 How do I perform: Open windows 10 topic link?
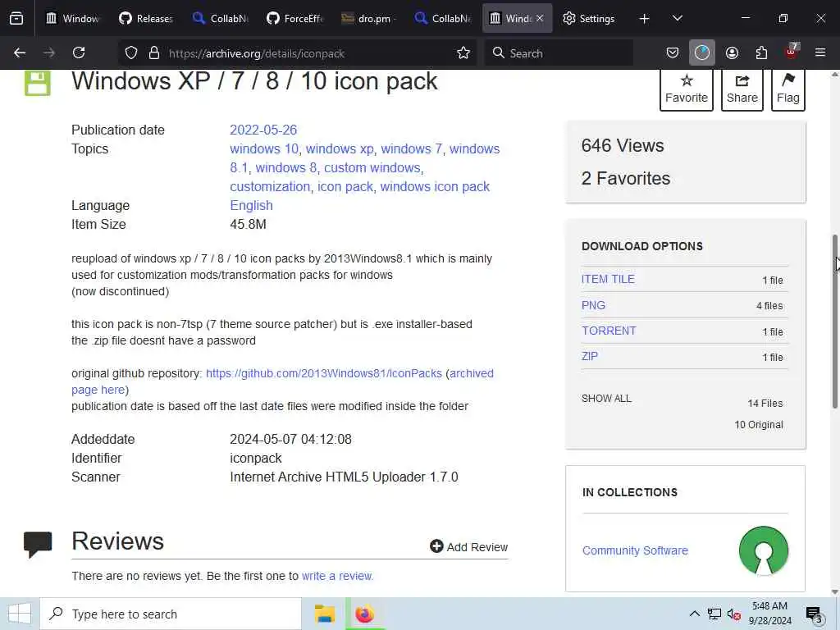(264, 148)
